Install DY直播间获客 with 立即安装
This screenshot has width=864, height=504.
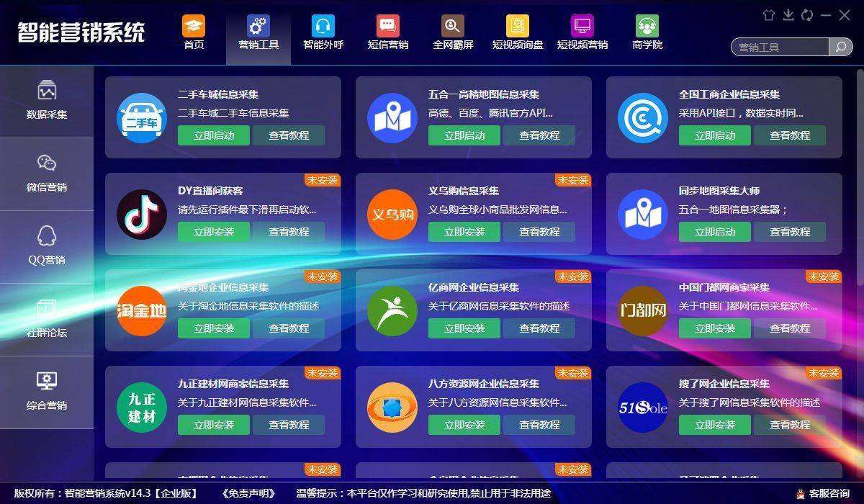coord(214,232)
